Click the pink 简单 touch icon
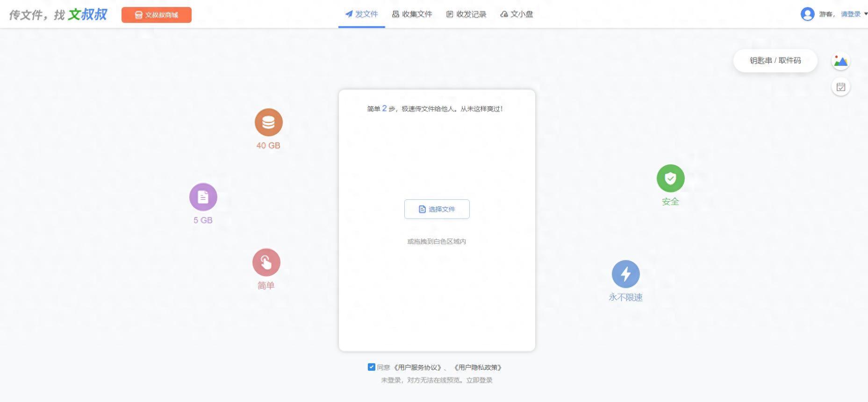868x402 pixels. coord(266,262)
